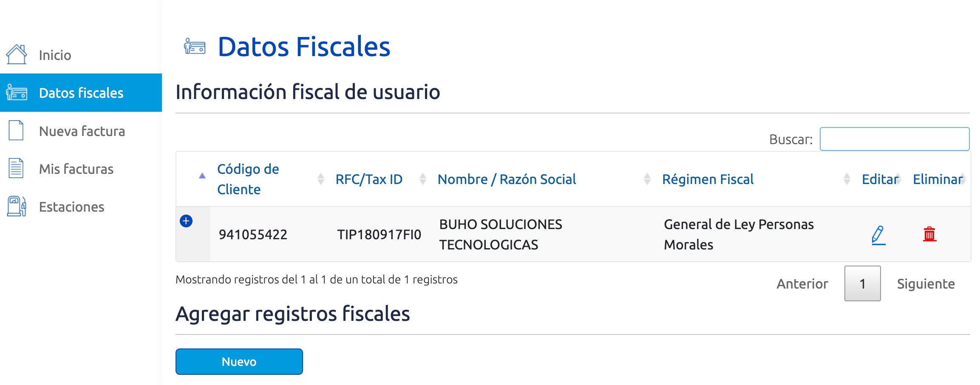Click the Anterior pagination link
Viewport: 980px width, 385px height.
(x=802, y=283)
